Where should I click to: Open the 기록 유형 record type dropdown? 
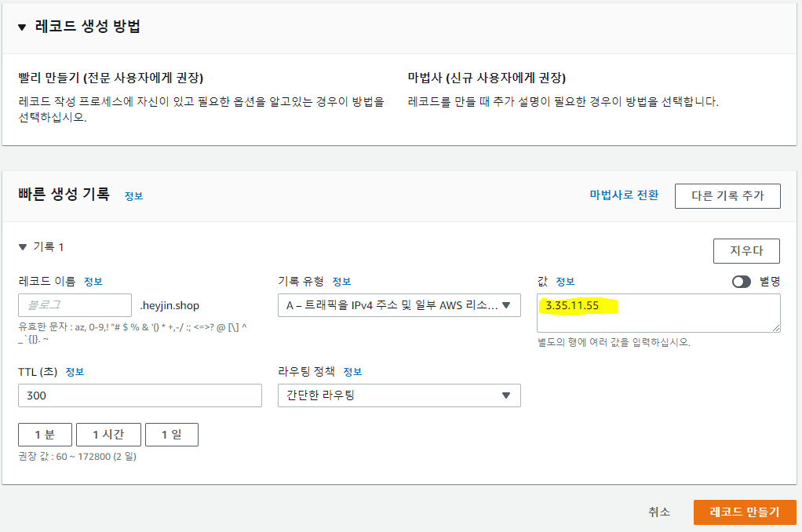click(x=399, y=305)
